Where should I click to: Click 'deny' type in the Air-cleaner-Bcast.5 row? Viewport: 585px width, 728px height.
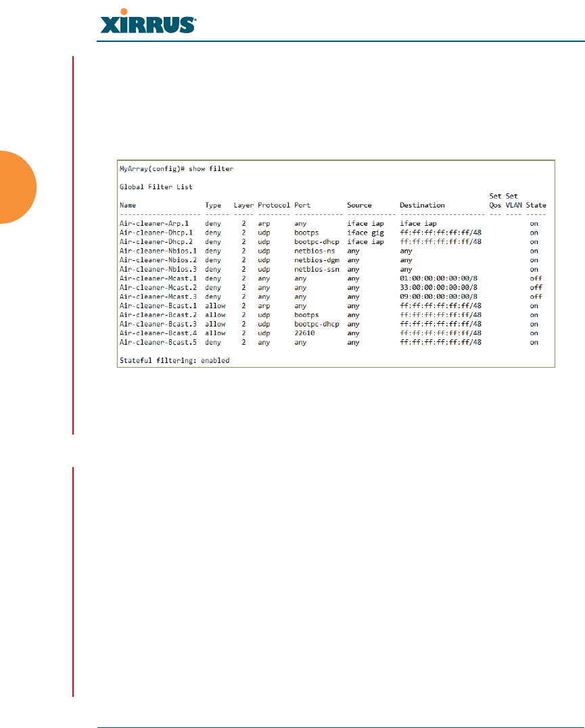click(x=213, y=343)
